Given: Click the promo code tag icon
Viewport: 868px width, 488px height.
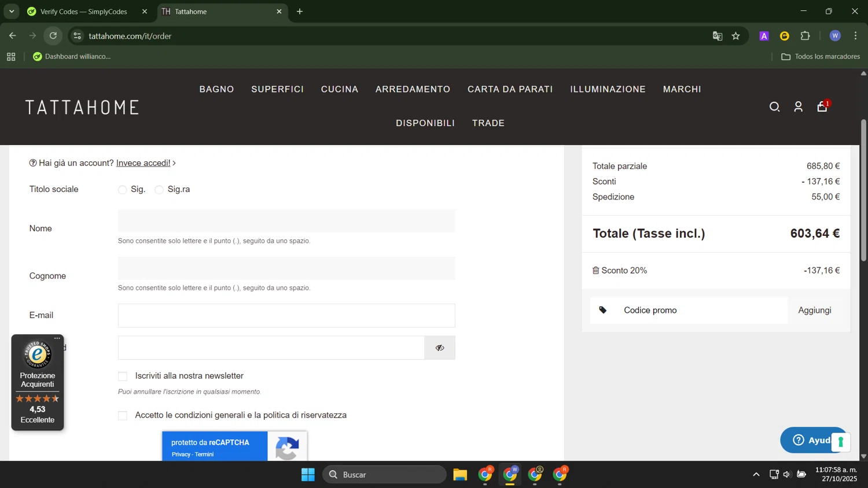Looking at the screenshot, I should [x=603, y=310].
